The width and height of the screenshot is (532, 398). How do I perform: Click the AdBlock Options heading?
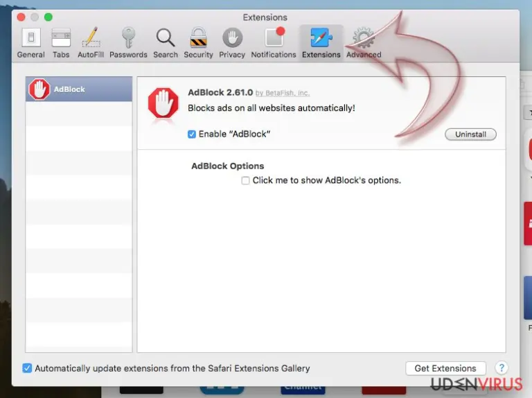[228, 166]
